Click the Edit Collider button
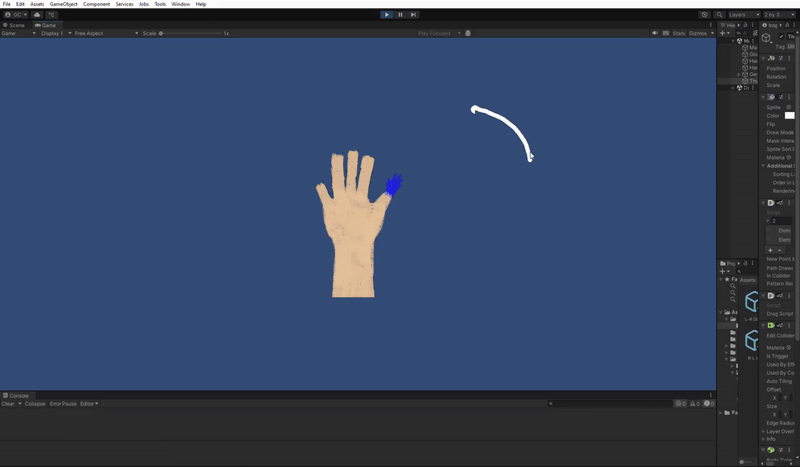 click(780, 336)
